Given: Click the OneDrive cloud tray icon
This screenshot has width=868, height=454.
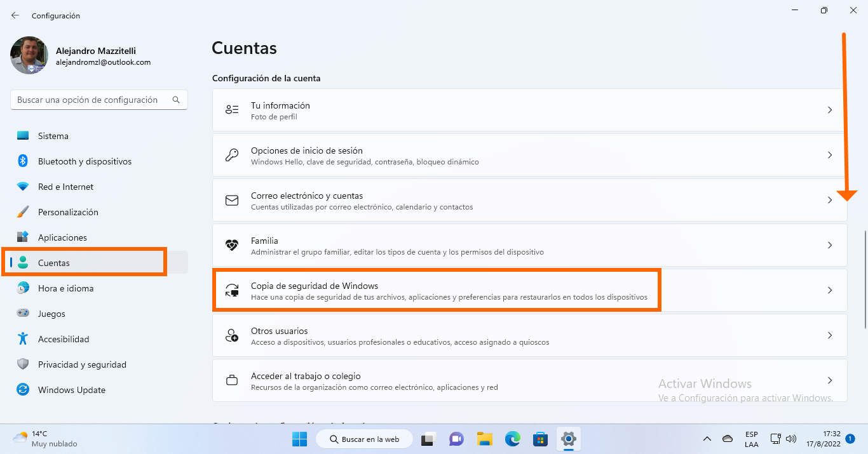Looking at the screenshot, I should (x=728, y=439).
